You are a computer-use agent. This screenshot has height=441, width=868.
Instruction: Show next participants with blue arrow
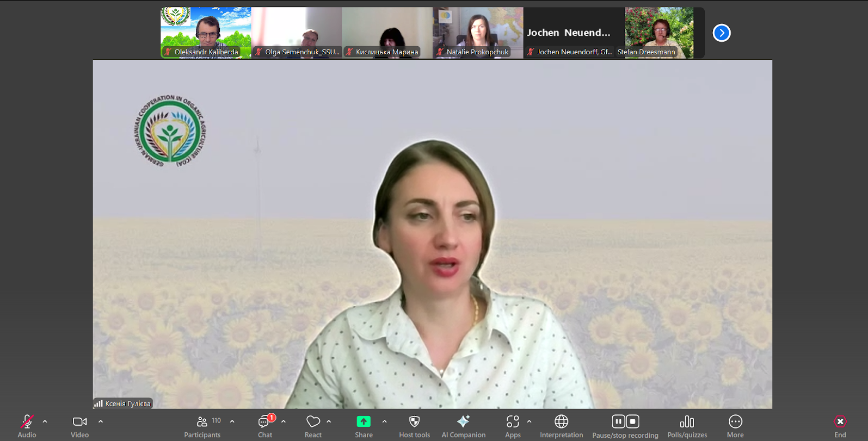click(722, 33)
